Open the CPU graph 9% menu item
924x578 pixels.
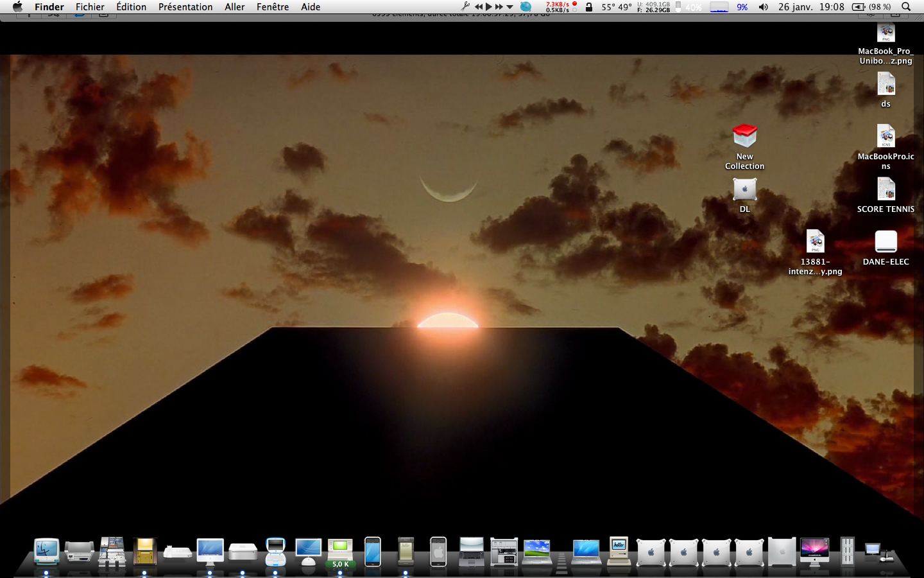(x=729, y=6)
